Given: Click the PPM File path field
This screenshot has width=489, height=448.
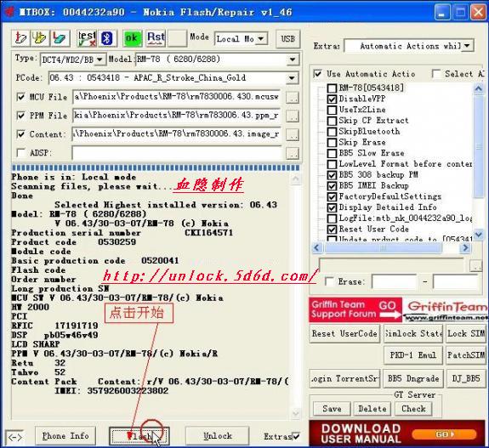Looking at the screenshot, I should coord(177,116).
